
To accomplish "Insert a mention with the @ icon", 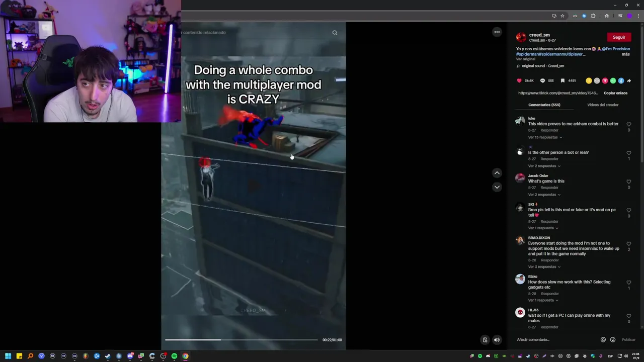I will click(x=603, y=339).
